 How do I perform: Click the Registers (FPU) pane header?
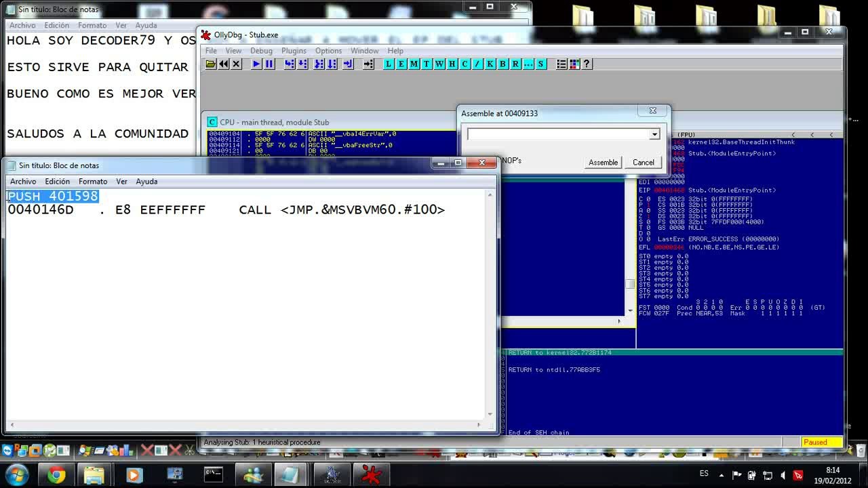tap(741, 135)
